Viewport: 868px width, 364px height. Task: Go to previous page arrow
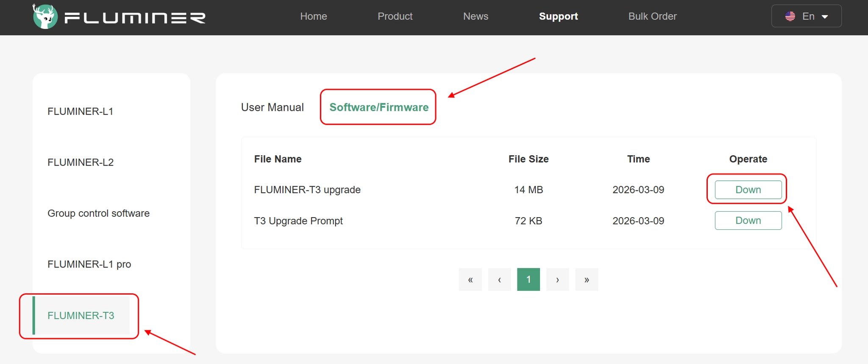coord(499,279)
